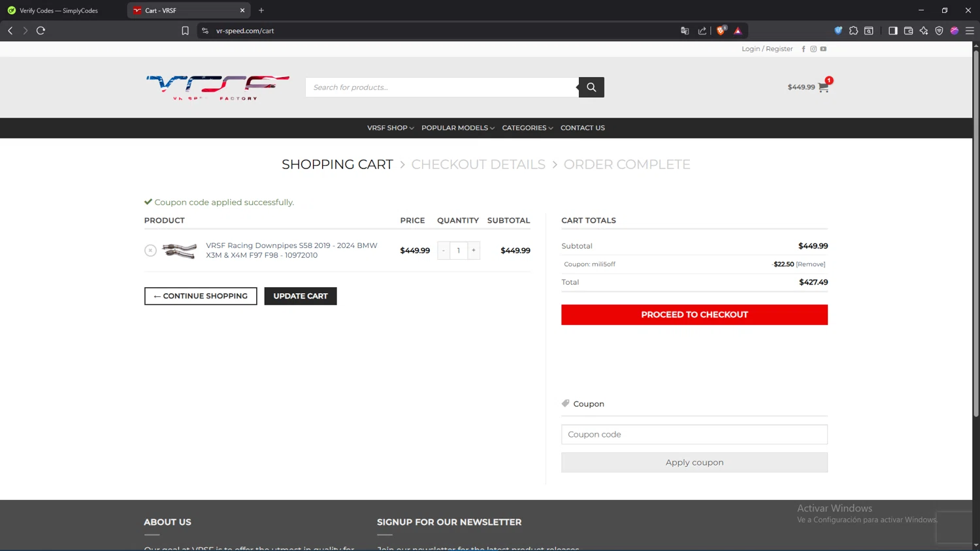Select the Shopping Cart breadcrumb step
The width and height of the screenshot is (980, 551).
[x=337, y=165]
